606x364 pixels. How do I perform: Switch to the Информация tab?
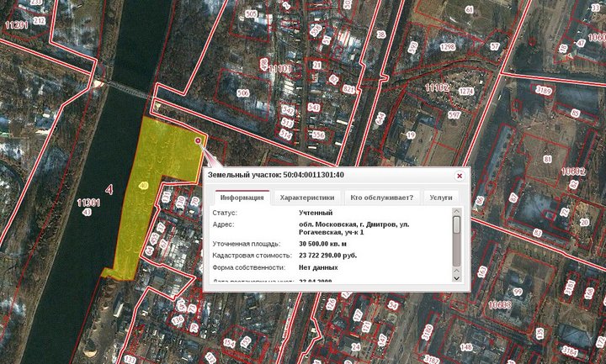click(x=242, y=198)
